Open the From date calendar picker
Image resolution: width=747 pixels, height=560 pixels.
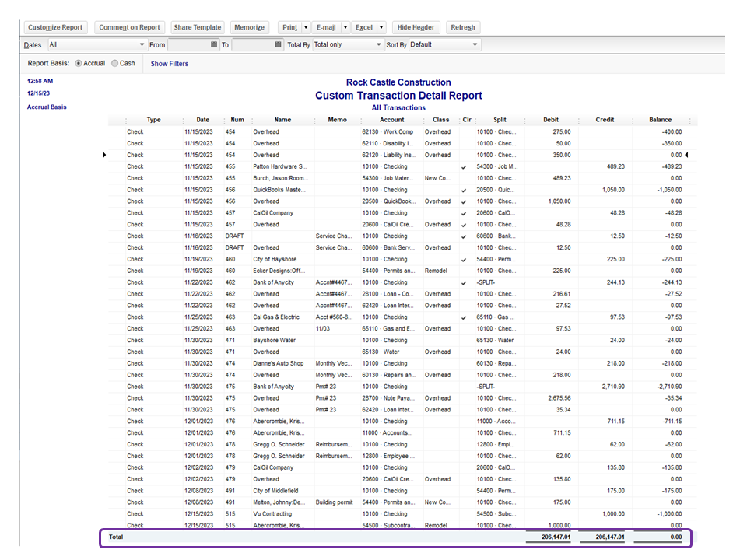coord(214,45)
